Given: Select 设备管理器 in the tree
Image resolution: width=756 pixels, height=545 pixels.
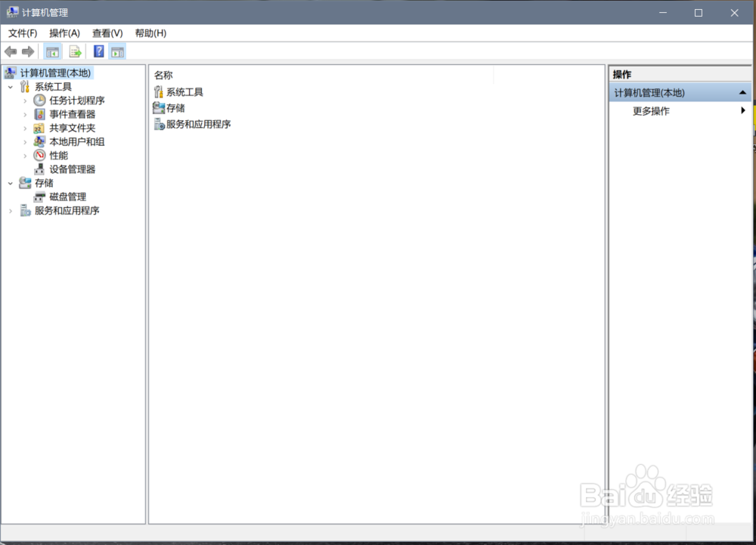Looking at the screenshot, I should (73, 169).
